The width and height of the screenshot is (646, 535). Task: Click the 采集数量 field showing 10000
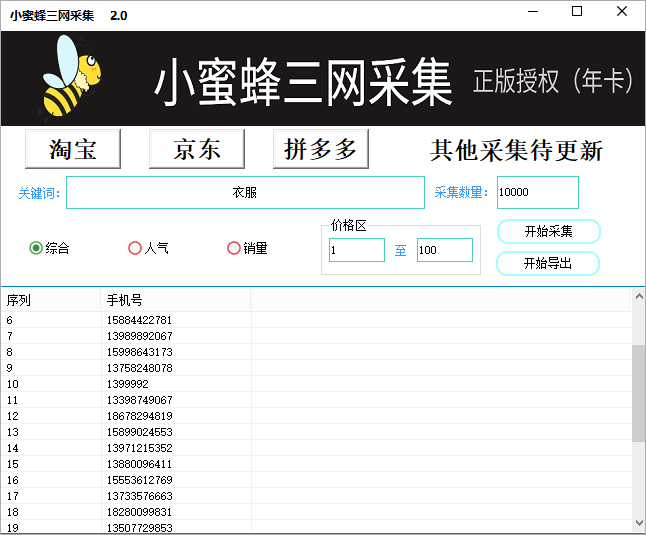[x=537, y=193]
